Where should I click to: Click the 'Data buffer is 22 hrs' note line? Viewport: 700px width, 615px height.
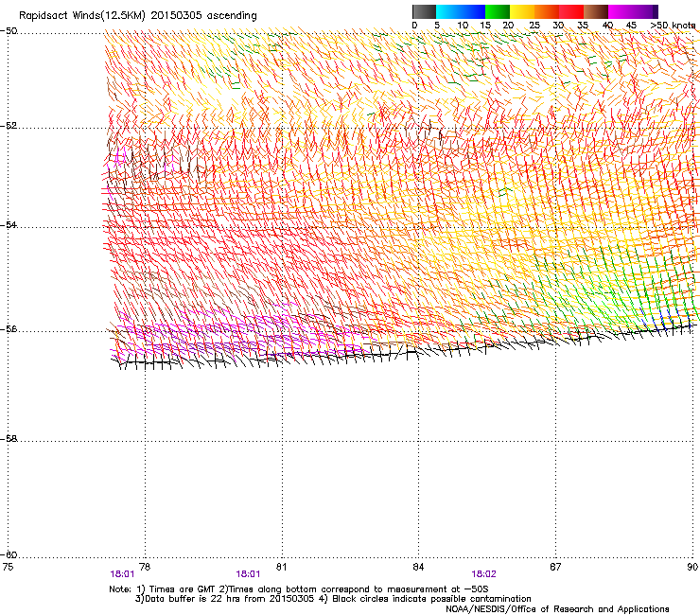click(x=333, y=599)
